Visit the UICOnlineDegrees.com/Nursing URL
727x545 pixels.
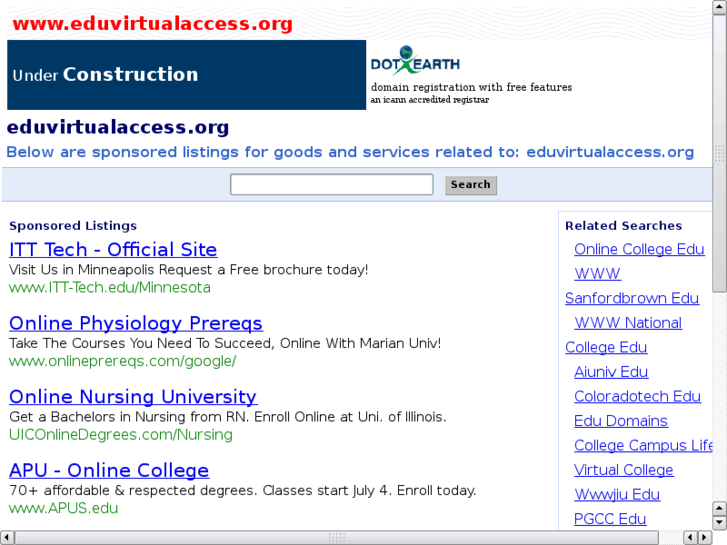[x=121, y=435]
